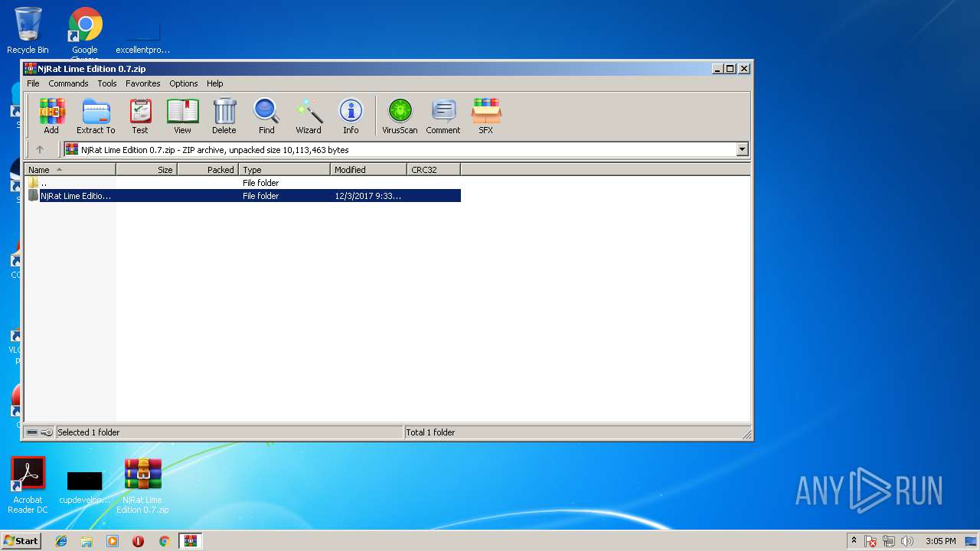Open the network tray icon
This screenshot has height=551, width=980.
[889, 541]
